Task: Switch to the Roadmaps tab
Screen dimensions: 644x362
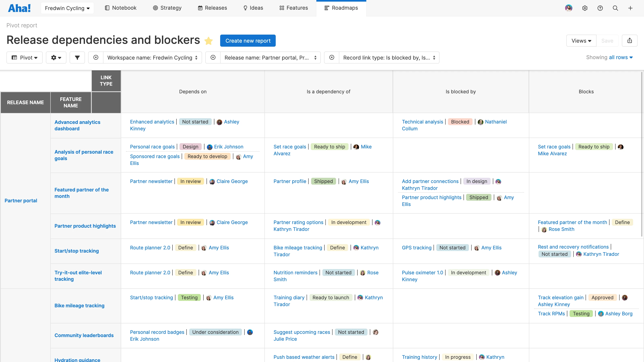Action: tap(341, 8)
